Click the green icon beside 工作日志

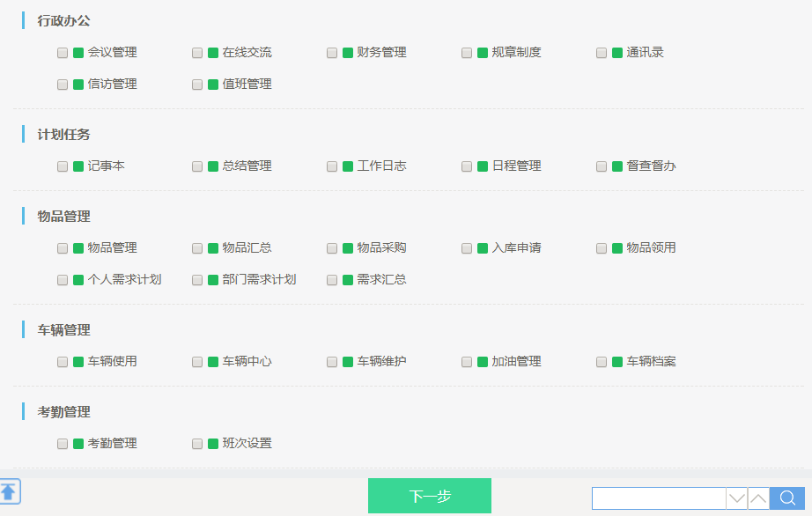pos(348,166)
